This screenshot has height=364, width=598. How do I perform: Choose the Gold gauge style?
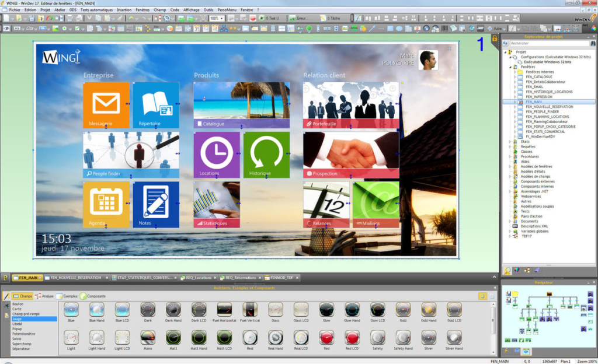coord(404,309)
